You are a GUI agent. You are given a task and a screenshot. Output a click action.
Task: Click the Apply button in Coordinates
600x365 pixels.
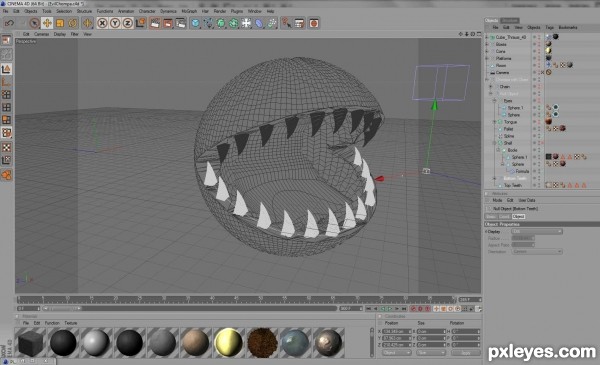click(466, 353)
